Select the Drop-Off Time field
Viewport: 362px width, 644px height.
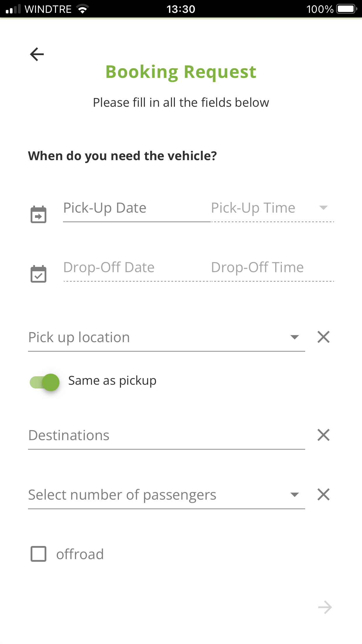[x=272, y=268]
